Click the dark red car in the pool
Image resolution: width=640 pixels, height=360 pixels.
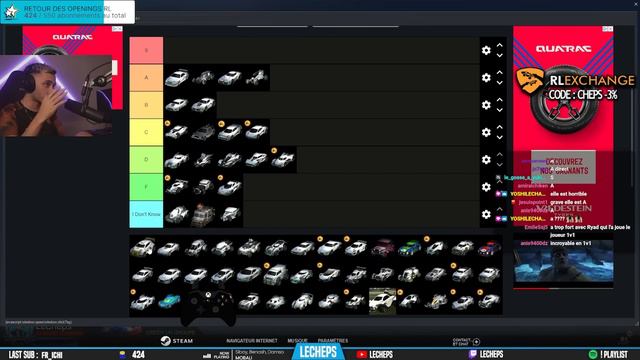point(383,247)
